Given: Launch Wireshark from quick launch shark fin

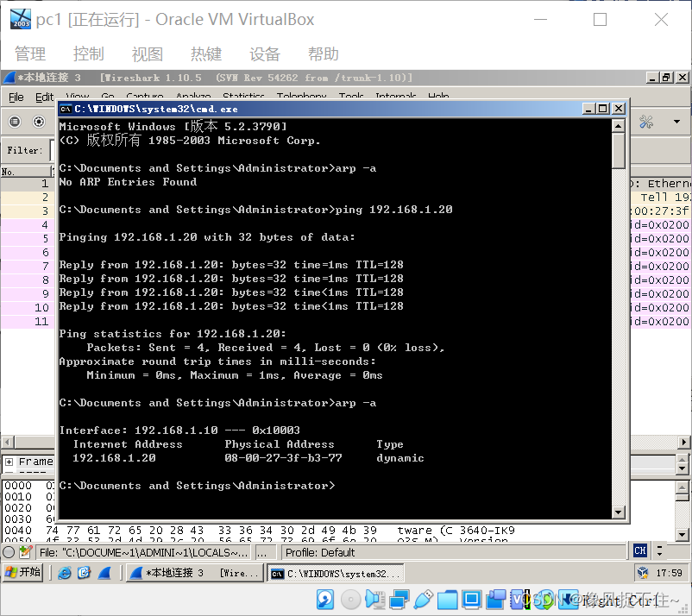Looking at the screenshot, I should 104,573.
